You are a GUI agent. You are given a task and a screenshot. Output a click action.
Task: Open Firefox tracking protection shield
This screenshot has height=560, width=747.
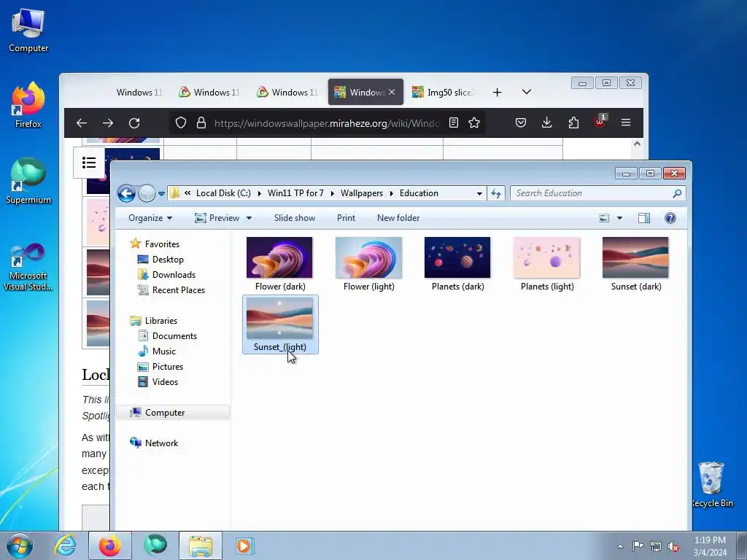click(181, 122)
